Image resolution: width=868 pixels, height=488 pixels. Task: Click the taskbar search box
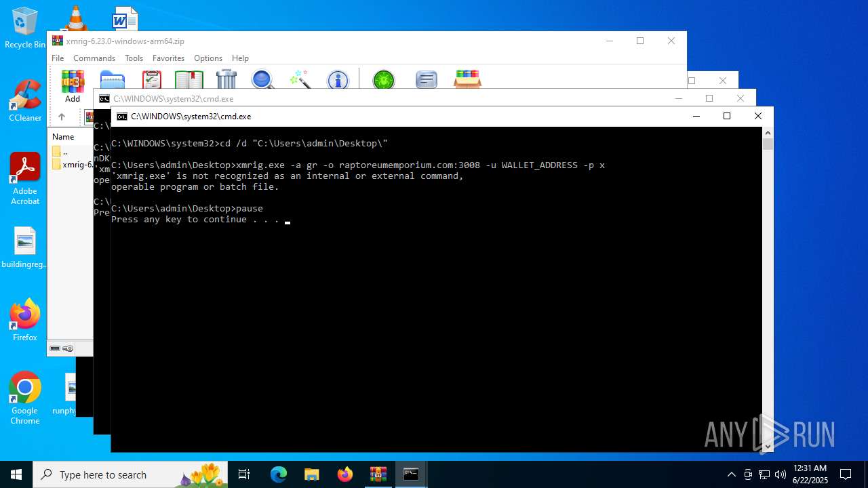(x=132, y=474)
